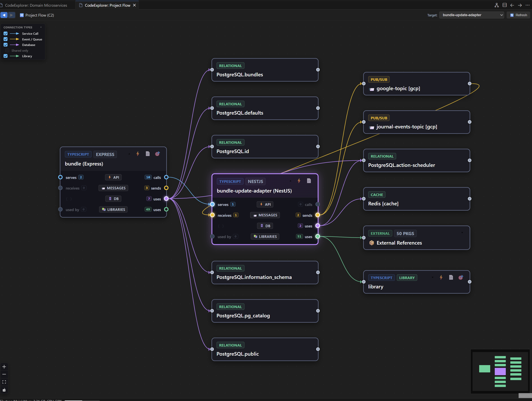Click document icon on bundle-update-adapter node
Viewport: 532px width, 401px height.
click(309, 181)
